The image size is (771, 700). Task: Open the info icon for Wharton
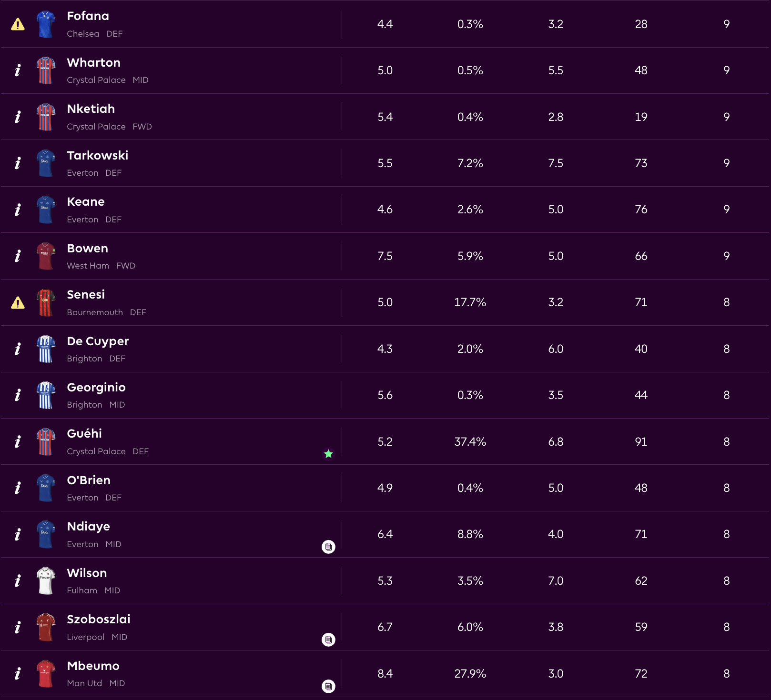point(18,70)
